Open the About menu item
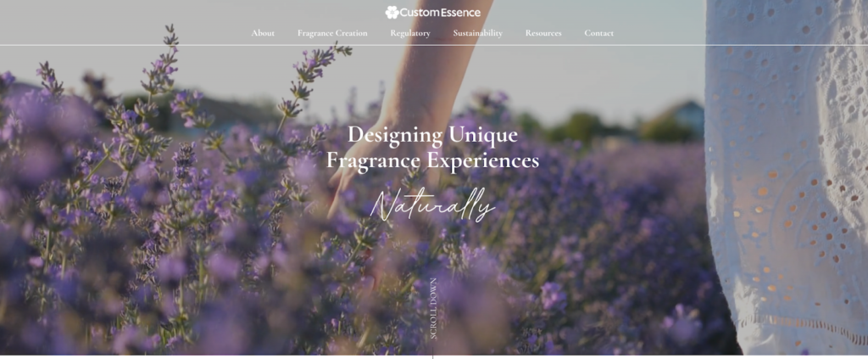868x359 pixels. coord(263,33)
